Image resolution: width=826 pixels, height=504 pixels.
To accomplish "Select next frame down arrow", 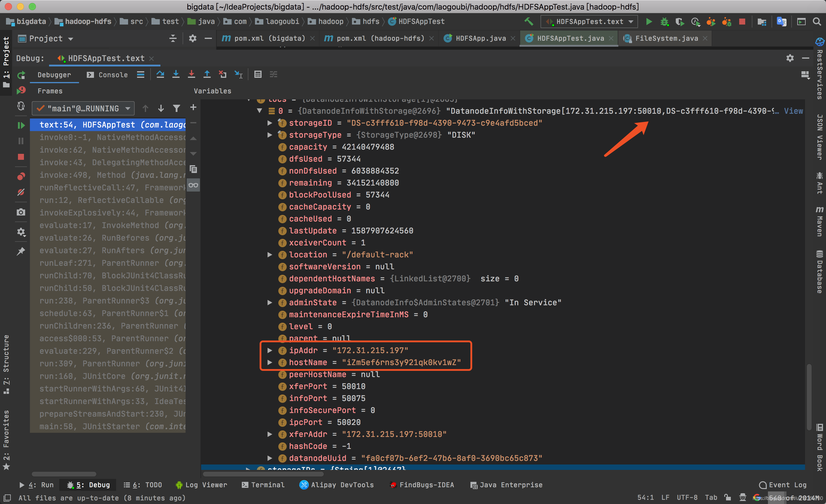I will [x=161, y=108].
